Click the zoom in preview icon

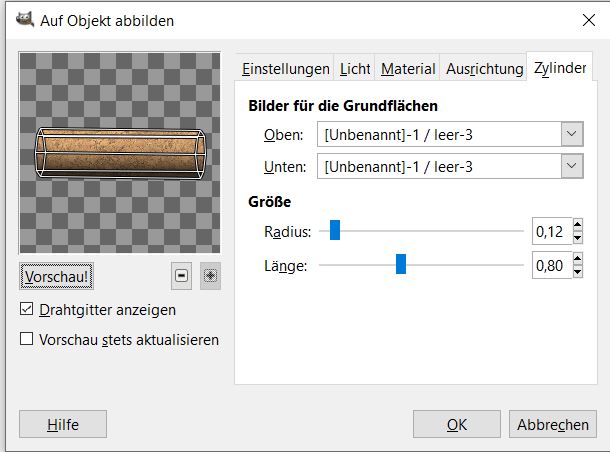[210, 276]
